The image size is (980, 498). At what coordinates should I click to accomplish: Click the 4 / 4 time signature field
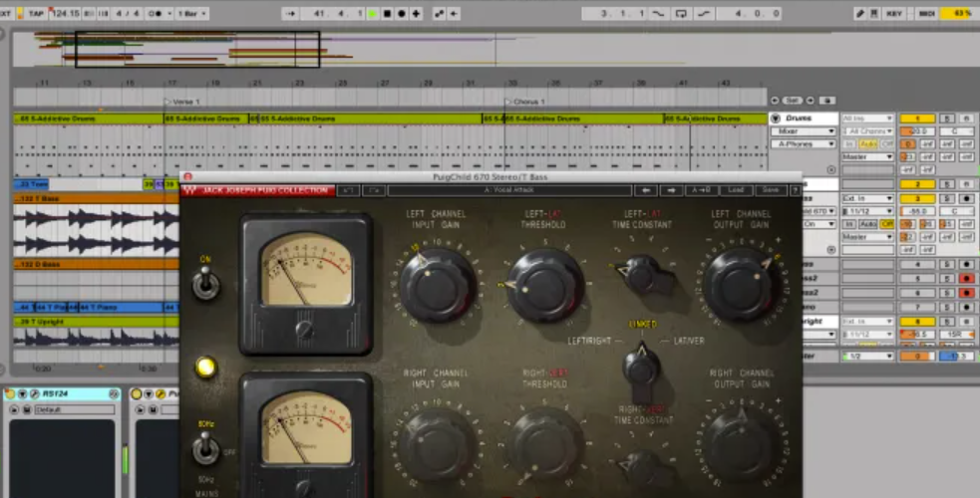[128, 13]
